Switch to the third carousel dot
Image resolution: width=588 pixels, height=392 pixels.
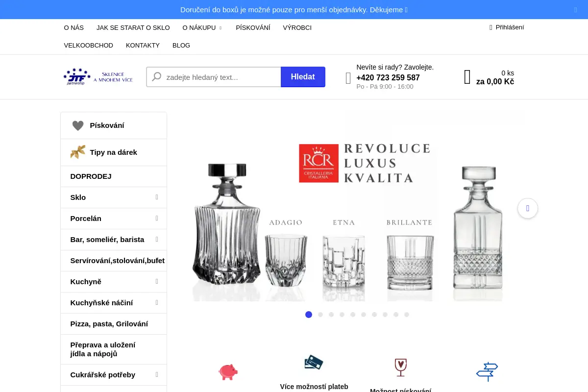[331, 315]
